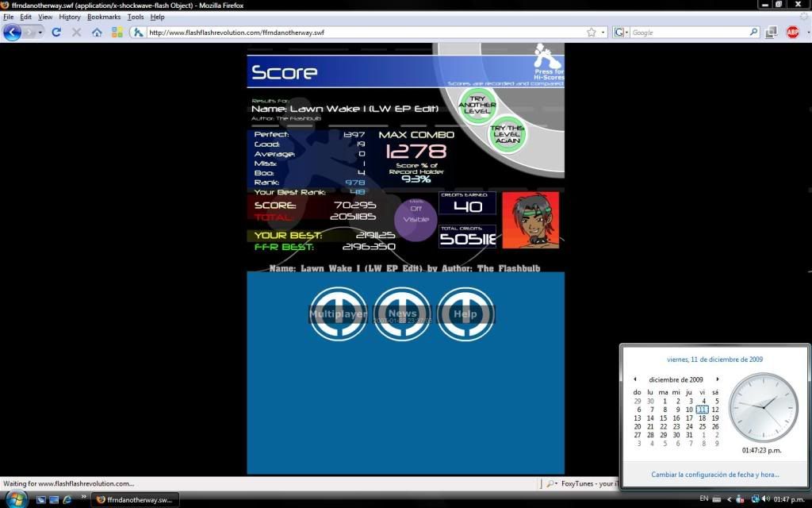Go to the Firefox home page icon
The height and width of the screenshot is (508, 812).
(x=97, y=33)
